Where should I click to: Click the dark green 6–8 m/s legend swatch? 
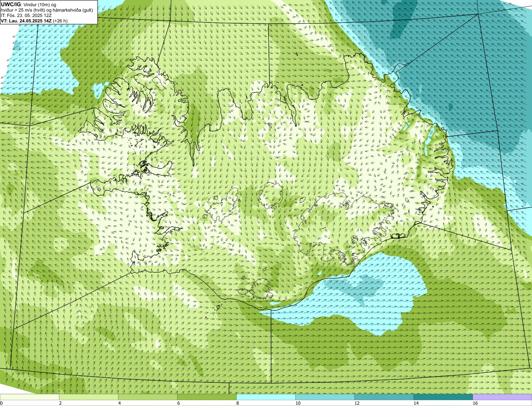point(207,397)
